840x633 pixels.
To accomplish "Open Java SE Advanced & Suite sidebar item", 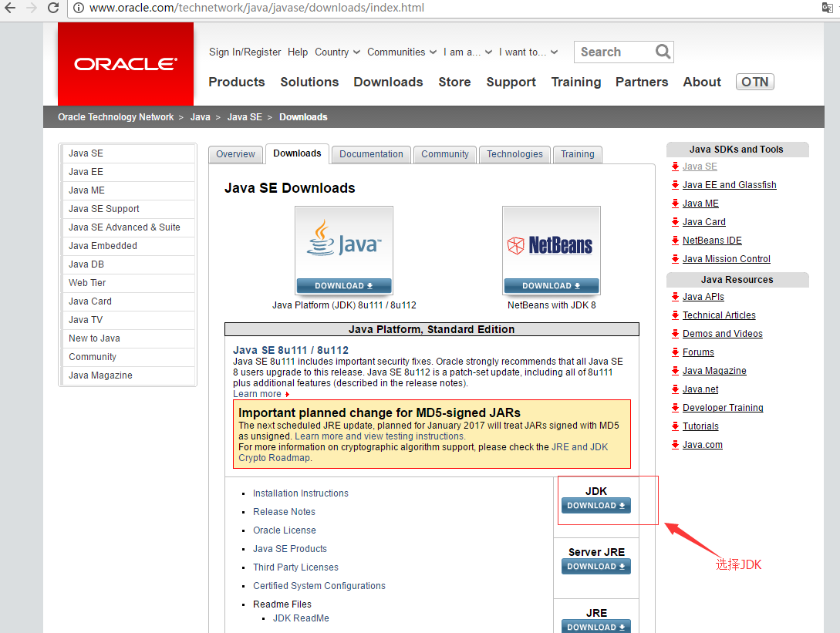I will point(128,227).
